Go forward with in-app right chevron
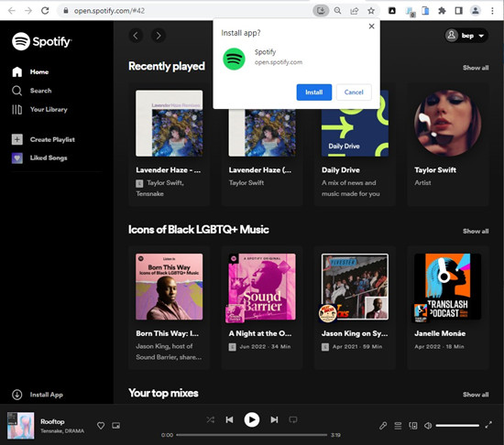Viewport: 504px width, 445px height. (159, 36)
